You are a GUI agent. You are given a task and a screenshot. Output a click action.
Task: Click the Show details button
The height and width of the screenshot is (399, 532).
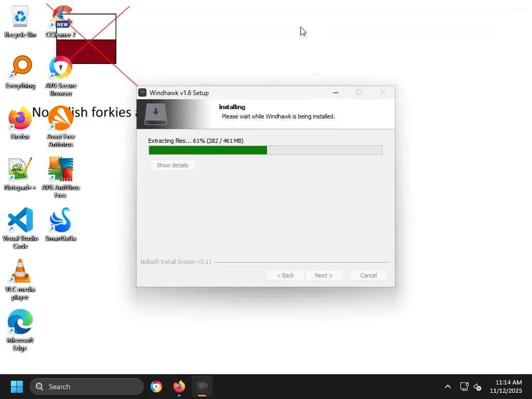[172, 165]
